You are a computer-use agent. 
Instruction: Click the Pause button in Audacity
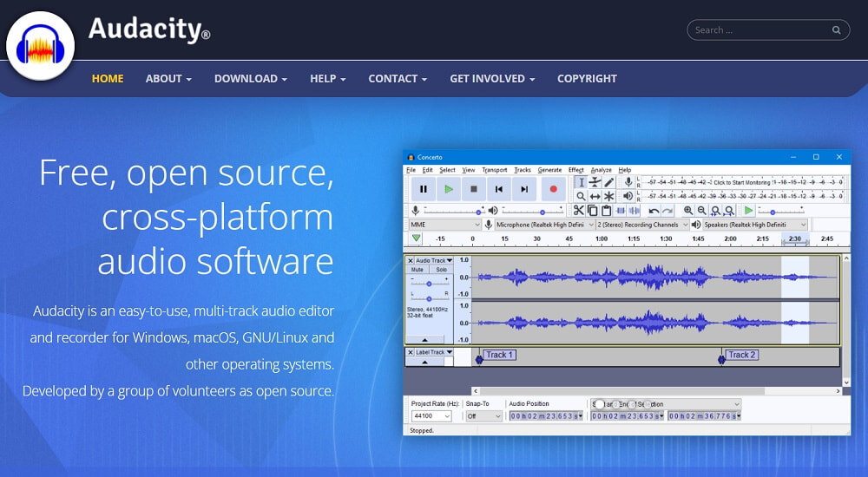point(424,189)
